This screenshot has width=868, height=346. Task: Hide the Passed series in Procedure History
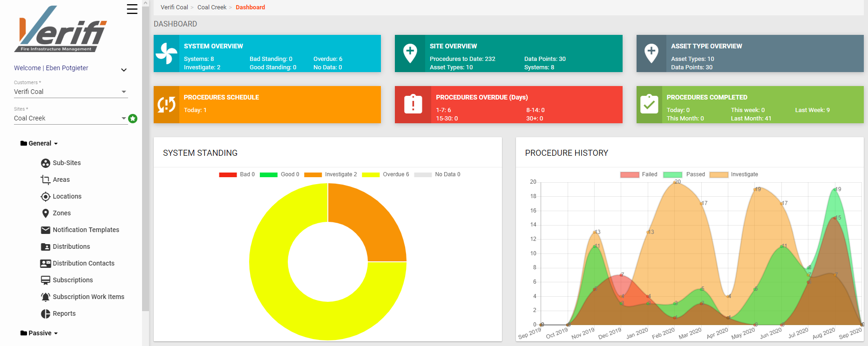coord(684,175)
